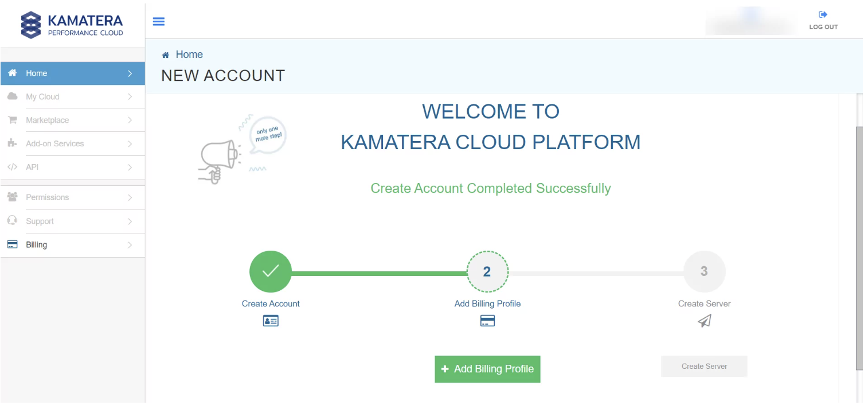Click the Create Server step label
Viewport: 868px width, 413px height.
tap(705, 303)
